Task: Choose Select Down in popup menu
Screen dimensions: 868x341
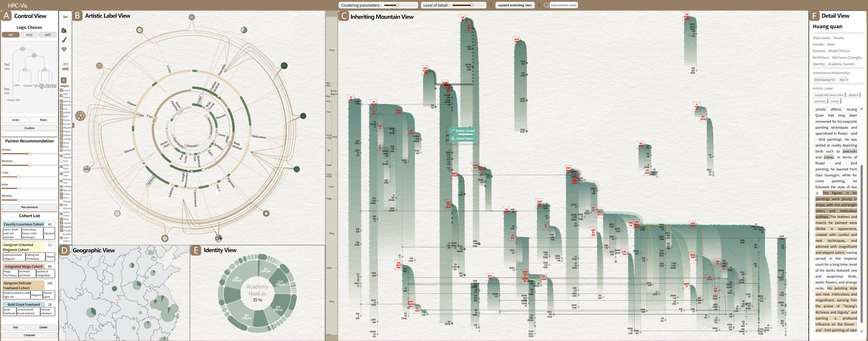Action: (x=463, y=139)
